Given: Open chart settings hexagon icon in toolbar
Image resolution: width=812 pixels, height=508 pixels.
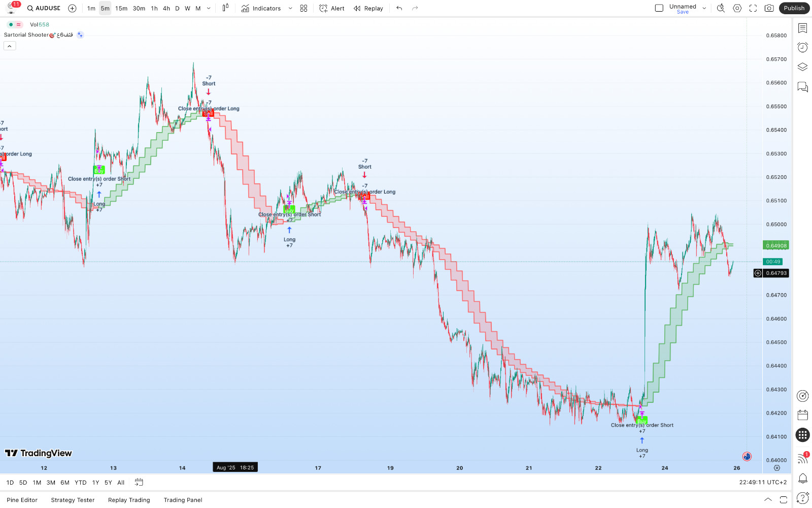Looking at the screenshot, I should tap(737, 8).
